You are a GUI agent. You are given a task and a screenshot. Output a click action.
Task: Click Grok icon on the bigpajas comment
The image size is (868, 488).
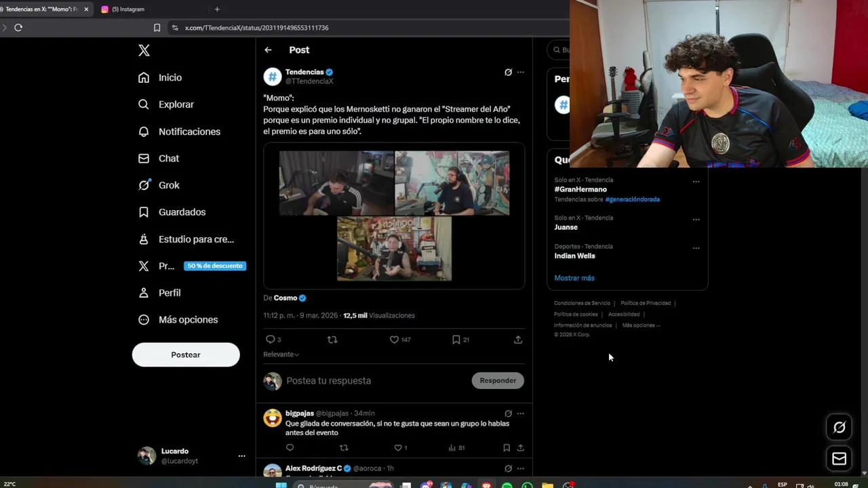(508, 413)
